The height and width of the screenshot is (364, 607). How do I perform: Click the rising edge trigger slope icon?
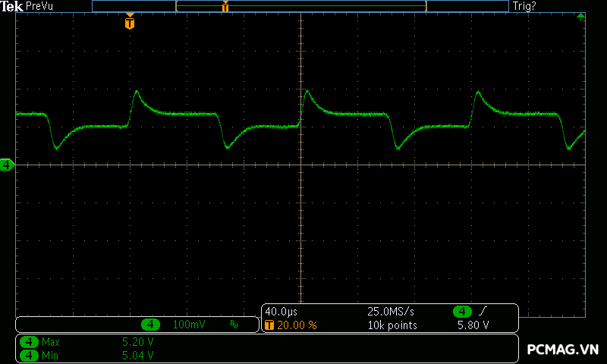(x=483, y=312)
